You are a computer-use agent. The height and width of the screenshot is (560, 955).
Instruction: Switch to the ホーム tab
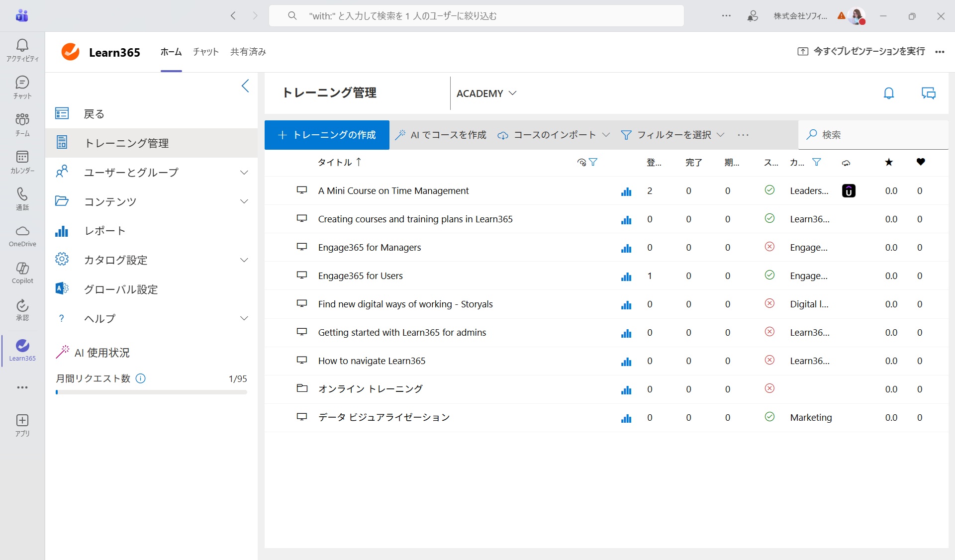[171, 52]
